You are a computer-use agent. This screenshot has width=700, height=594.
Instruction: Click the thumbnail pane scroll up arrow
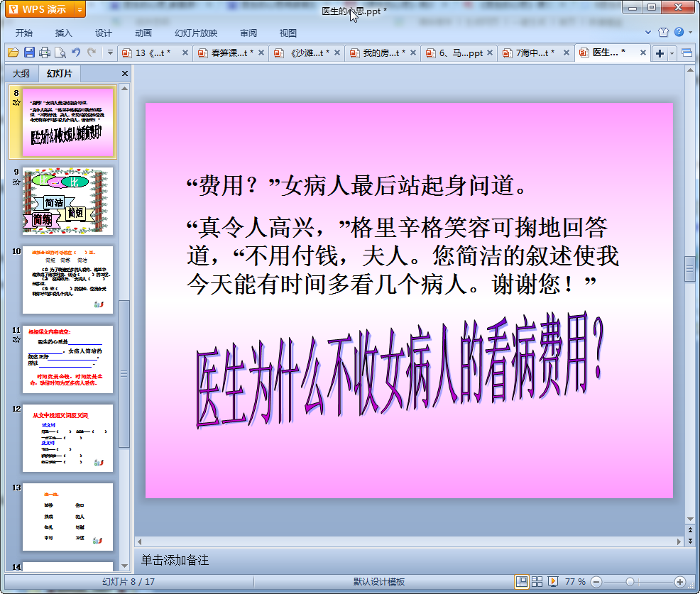(124, 89)
